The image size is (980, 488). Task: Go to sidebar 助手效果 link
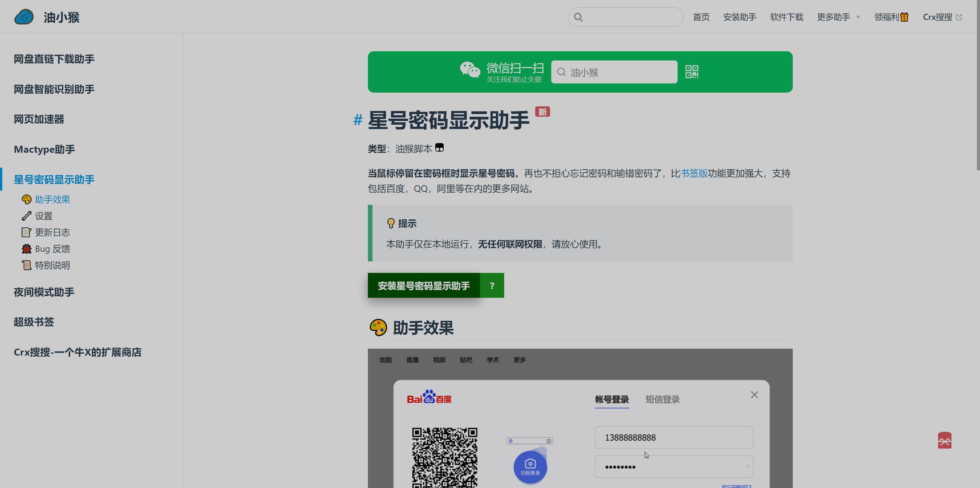click(52, 199)
